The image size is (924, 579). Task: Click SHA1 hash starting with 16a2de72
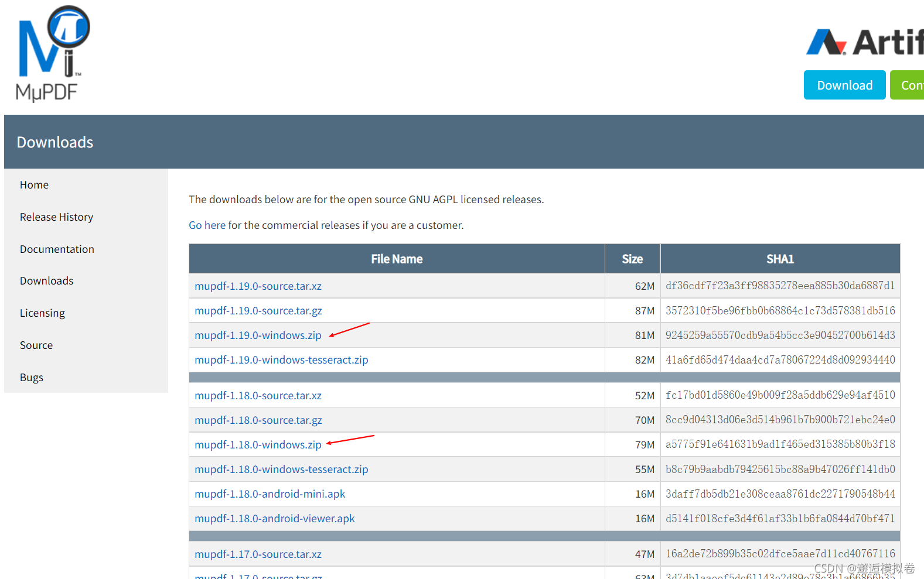780,554
